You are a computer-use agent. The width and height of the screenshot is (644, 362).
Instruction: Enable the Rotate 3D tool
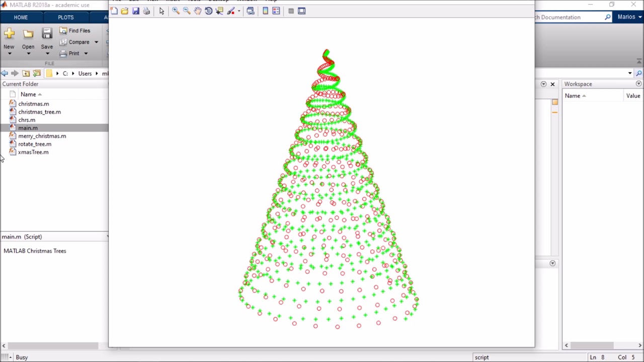tap(209, 11)
